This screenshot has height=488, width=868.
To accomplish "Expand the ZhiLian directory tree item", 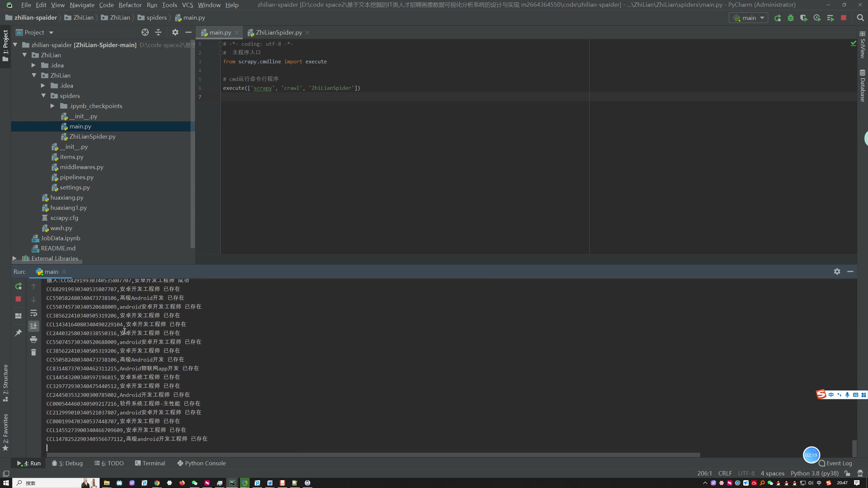I will [24, 55].
